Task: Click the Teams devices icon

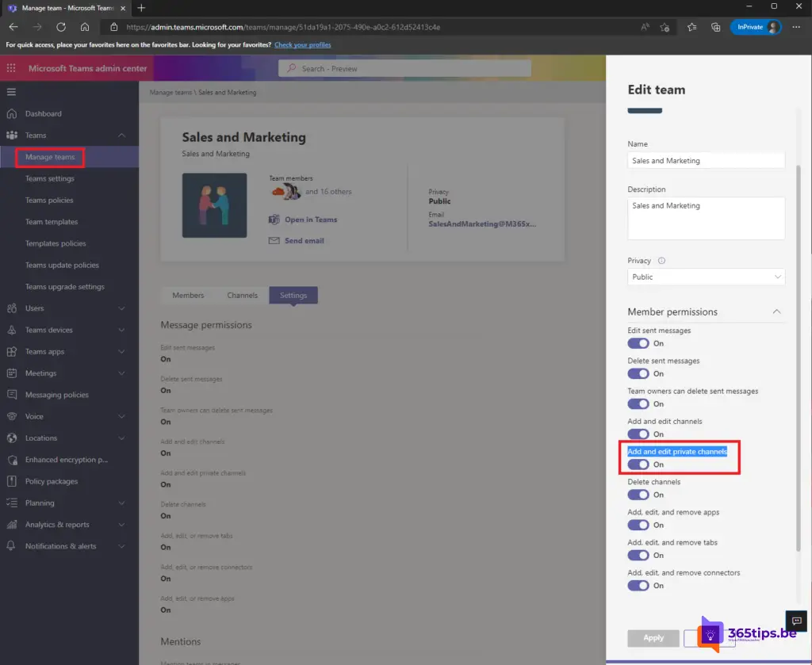Action: pos(12,330)
